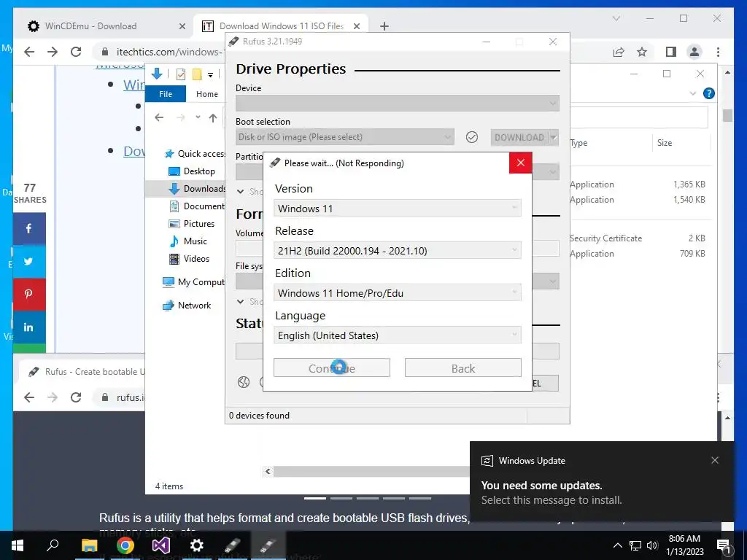Click the LinkedIn share icon on the webpage
The width and height of the screenshot is (747, 560).
29,327
